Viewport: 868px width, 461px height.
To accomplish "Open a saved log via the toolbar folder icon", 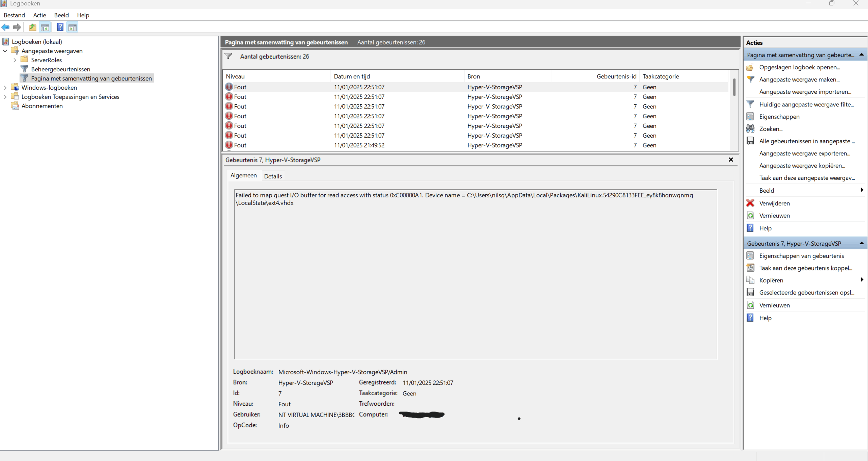I will coord(32,27).
